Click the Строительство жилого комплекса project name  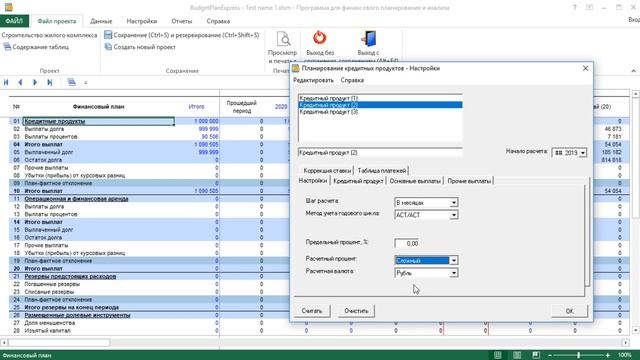pyautogui.click(x=49, y=35)
